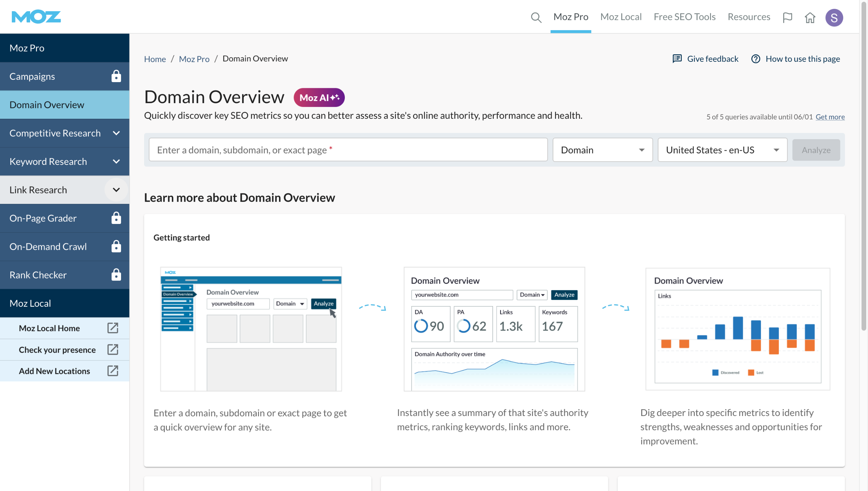Click the metrics summary illustration
868x491 pixels.
click(x=494, y=329)
